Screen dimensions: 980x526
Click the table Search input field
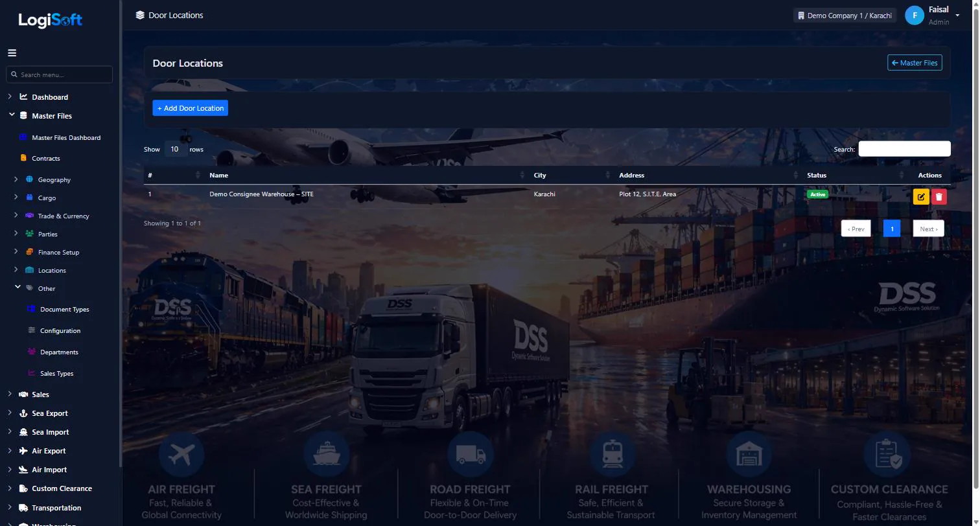pos(905,149)
